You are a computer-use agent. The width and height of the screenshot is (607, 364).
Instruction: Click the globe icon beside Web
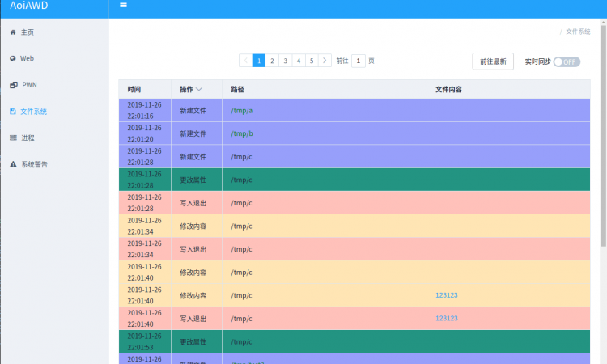[x=13, y=58]
